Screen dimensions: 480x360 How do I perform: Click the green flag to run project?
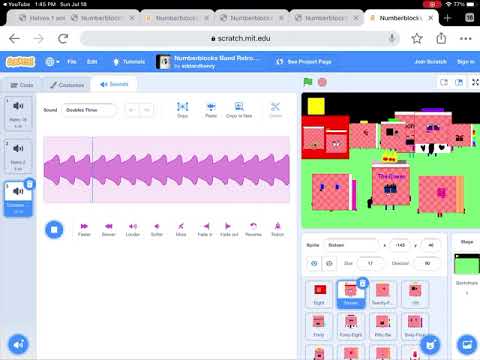308,82
